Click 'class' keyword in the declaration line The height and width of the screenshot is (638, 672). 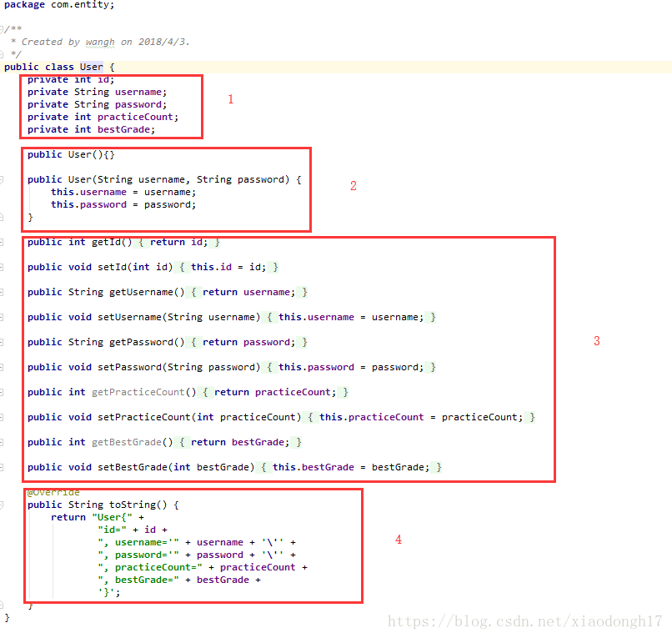(59, 67)
